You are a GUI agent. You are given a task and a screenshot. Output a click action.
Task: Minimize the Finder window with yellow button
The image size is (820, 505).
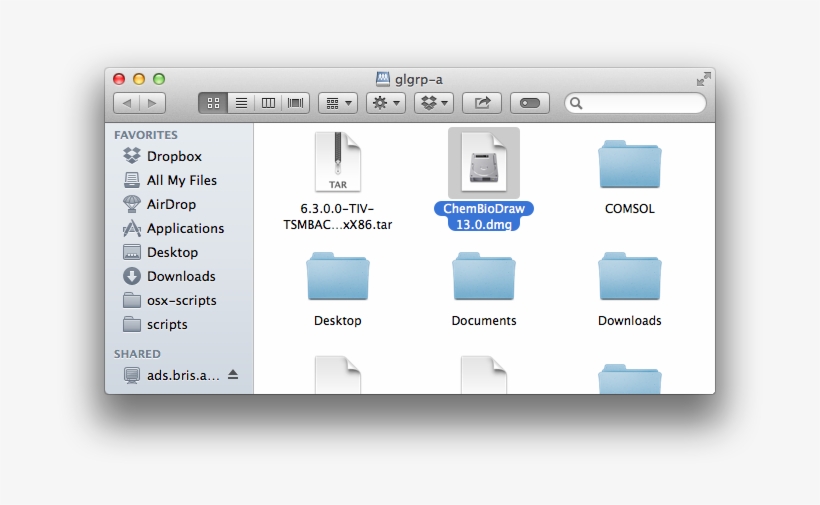(x=139, y=79)
